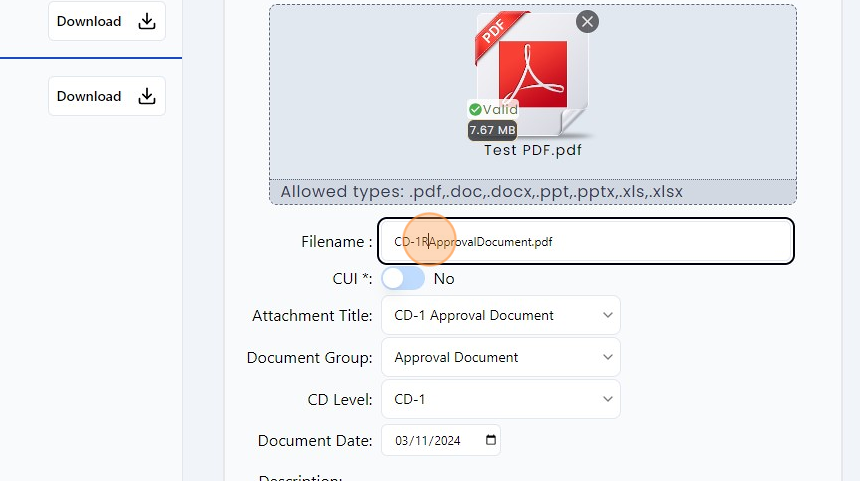The width and height of the screenshot is (860, 481).
Task: Expand the Document Group dropdown
Action: (500, 357)
